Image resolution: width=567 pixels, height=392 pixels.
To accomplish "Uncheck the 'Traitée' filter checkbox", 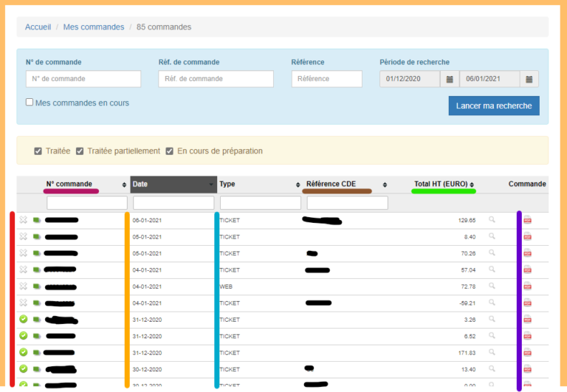I will click(38, 151).
